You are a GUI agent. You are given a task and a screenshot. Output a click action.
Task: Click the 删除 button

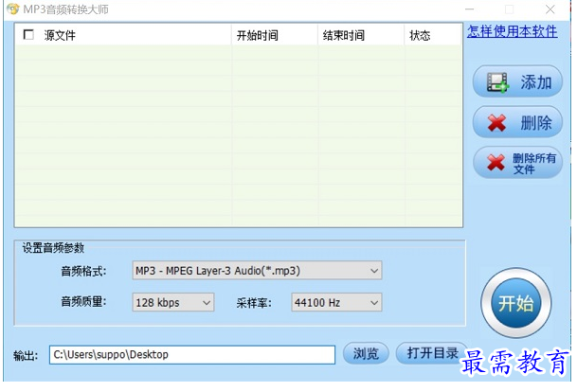point(517,122)
